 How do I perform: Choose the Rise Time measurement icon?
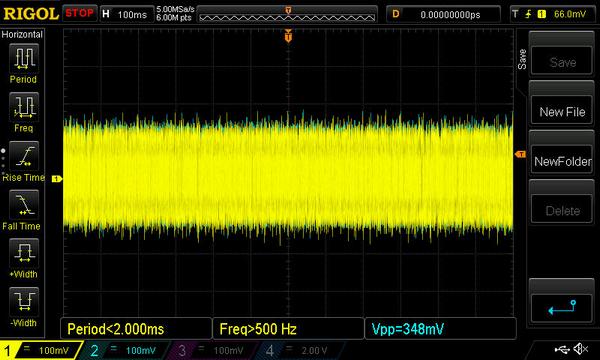(x=24, y=155)
